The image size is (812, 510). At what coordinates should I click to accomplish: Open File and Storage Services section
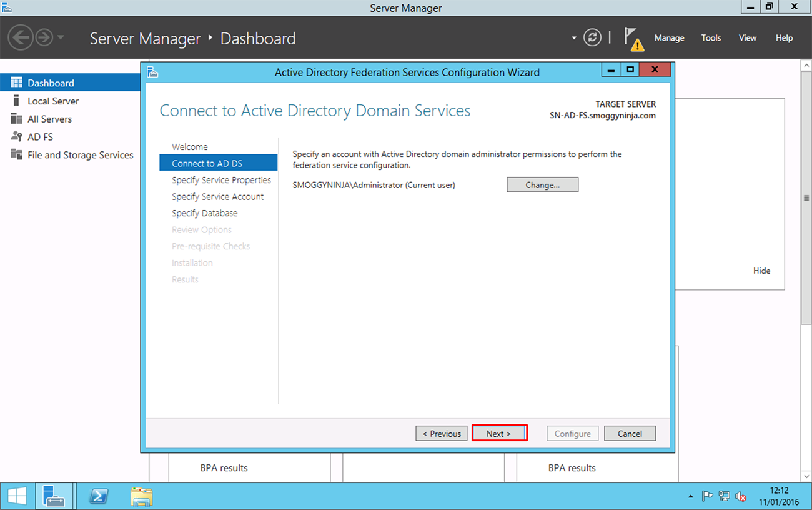pyautogui.click(x=80, y=154)
